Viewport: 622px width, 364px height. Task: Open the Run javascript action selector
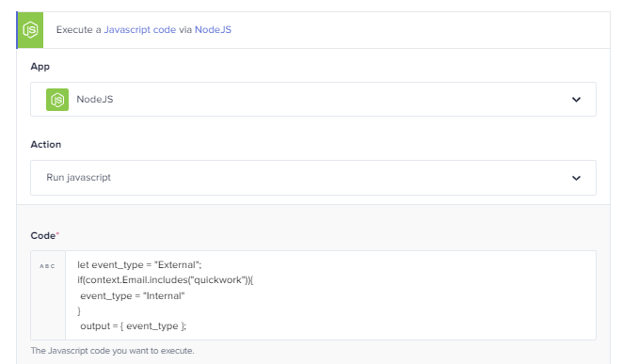point(313,178)
